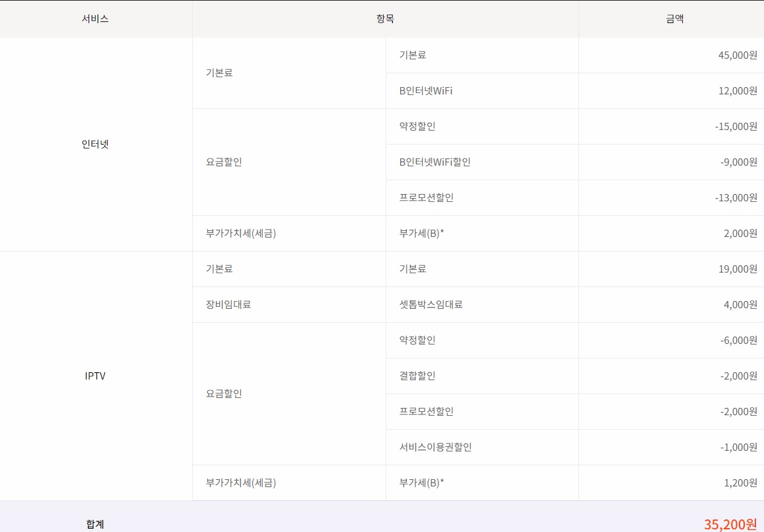Click the 합계 total label
This screenshot has height=532, width=764.
point(95,524)
